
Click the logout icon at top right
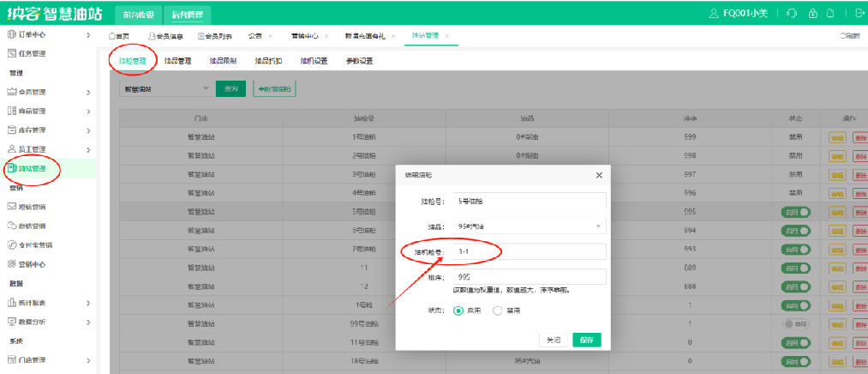[859, 13]
